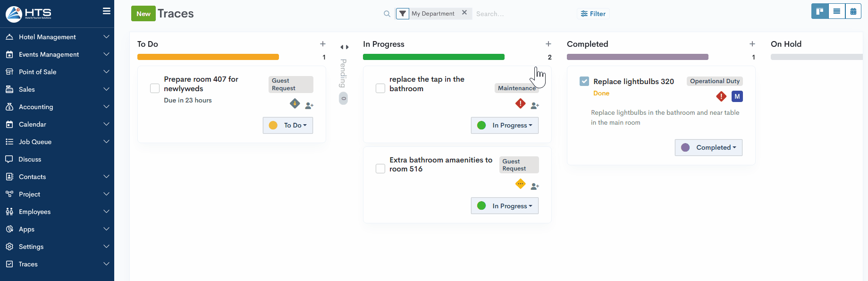This screenshot has height=281, width=868.
Task: Click the hamburger menu icon in sidebar header
Action: click(x=107, y=11)
